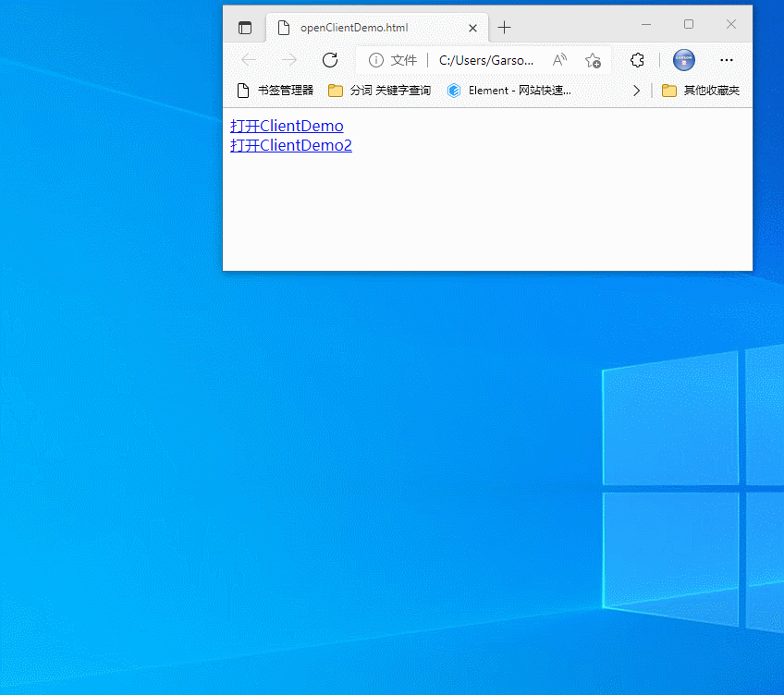This screenshot has width=784, height=695.
Task: Expand the favorites bar overflow chevron
Action: (636, 91)
